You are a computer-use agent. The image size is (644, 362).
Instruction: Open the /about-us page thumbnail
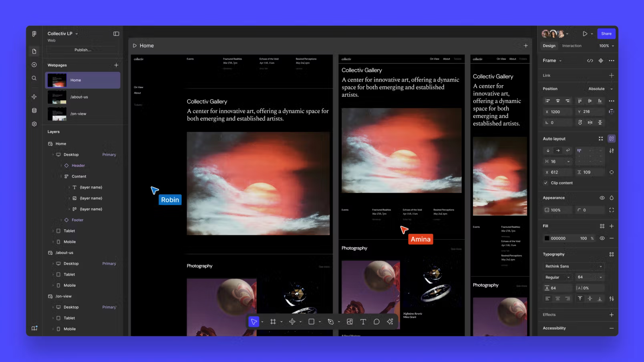pyautogui.click(x=57, y=97)
